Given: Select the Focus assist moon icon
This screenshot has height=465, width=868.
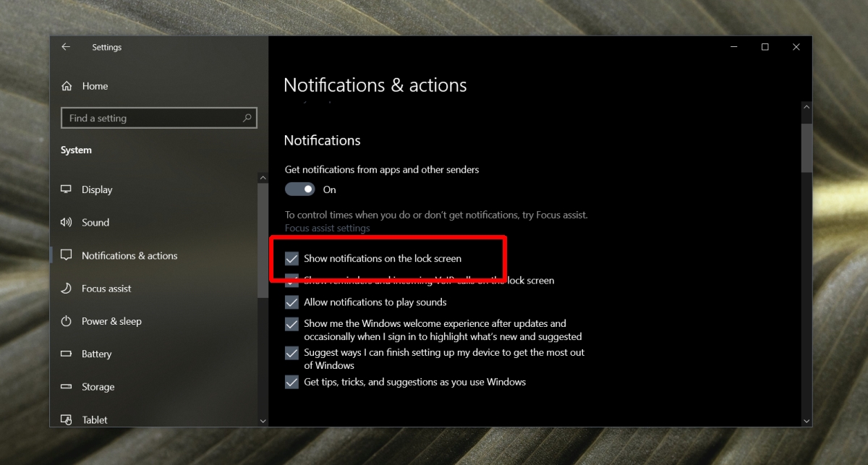Looking at the screenshot, I should click(x=67, y=288).
